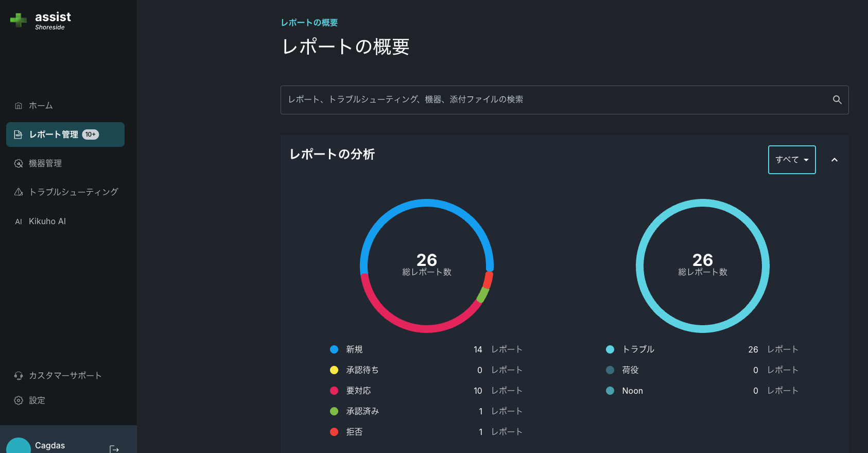Click the Cagdas user name

click(x=50, y=446)
